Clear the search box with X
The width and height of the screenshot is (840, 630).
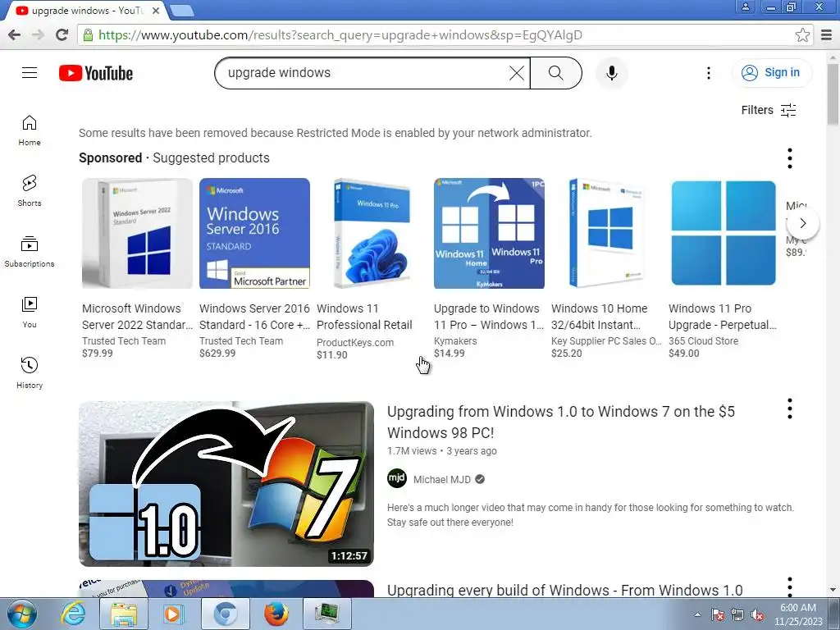(517, 73)
